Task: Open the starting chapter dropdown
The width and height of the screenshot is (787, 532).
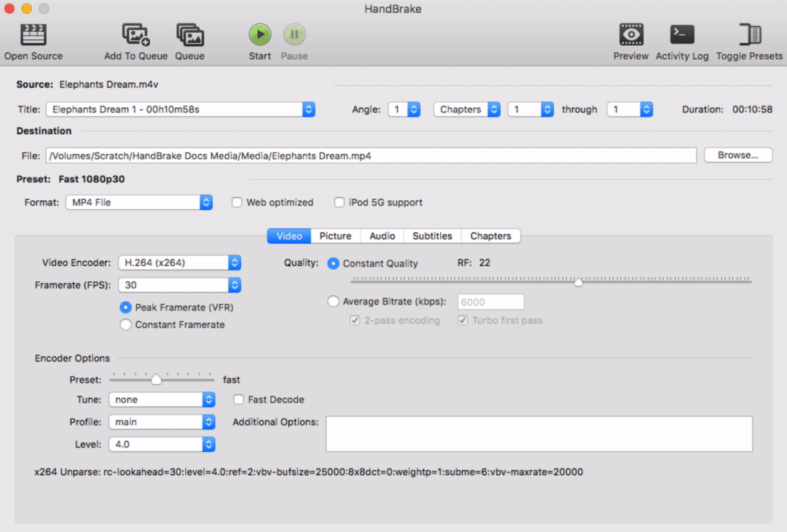Action: [x=530, y=109]
